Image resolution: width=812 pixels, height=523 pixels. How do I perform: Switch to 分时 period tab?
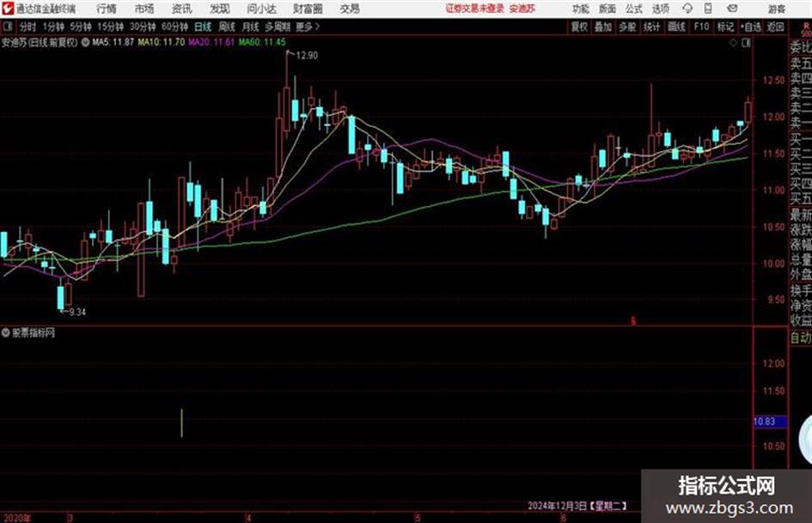(28, 27)
